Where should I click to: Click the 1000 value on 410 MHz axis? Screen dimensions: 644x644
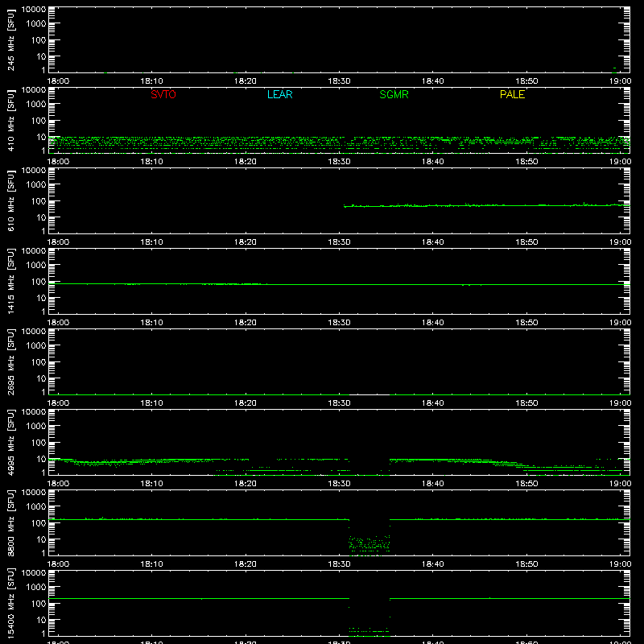click(x=36, y=105)
